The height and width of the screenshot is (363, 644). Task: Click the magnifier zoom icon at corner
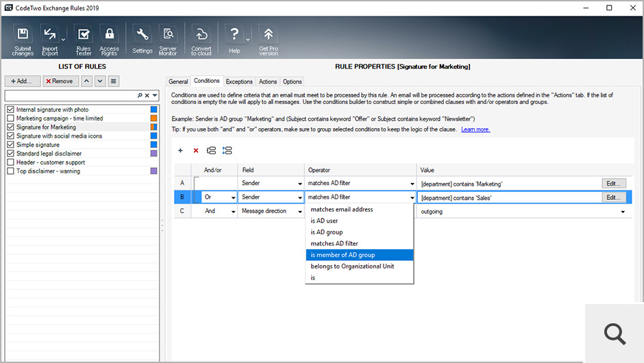[x=615, y=334]
